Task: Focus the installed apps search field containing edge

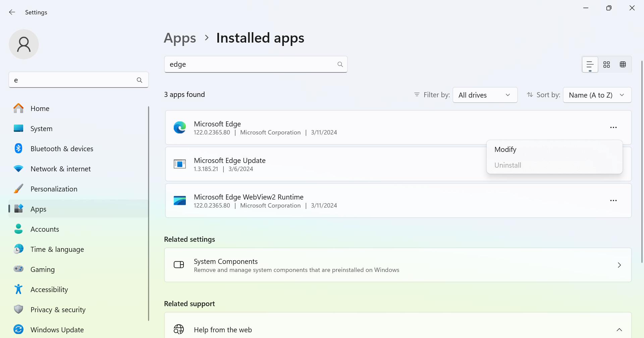Action: [256, 64]
